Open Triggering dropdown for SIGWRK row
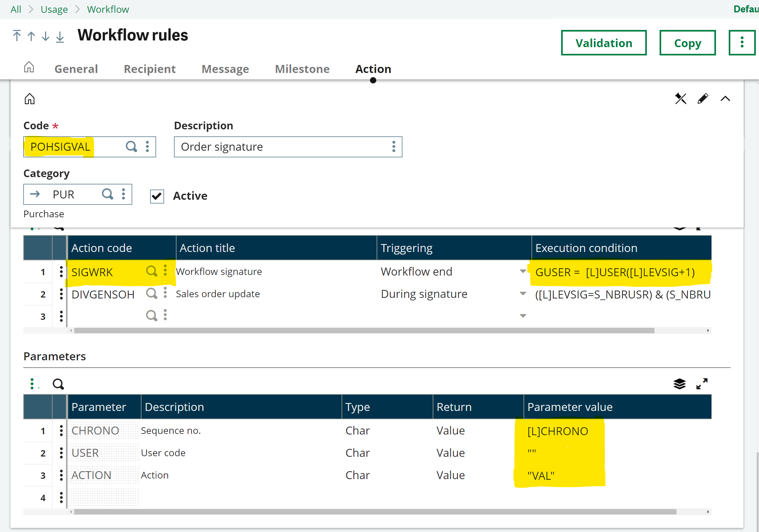Viewport: 759px width, 532px height. [523, 272]
